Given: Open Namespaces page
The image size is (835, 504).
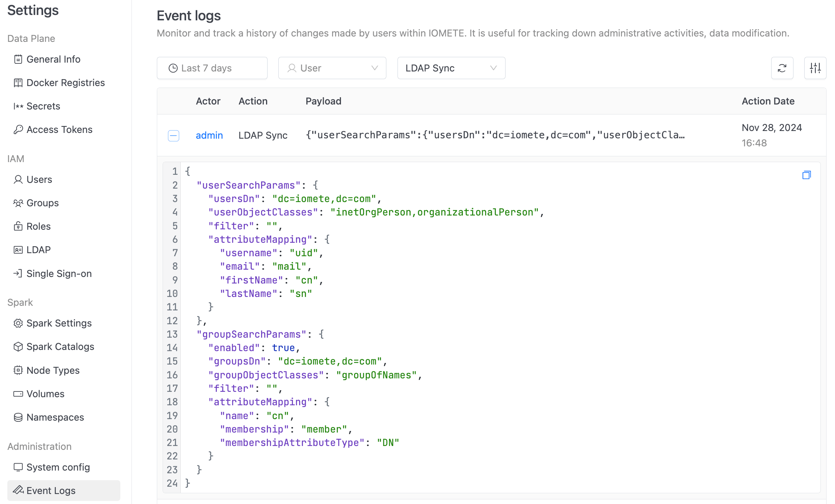Looking at the screenshot, I should pyautogui.click(x=55, y=417).
